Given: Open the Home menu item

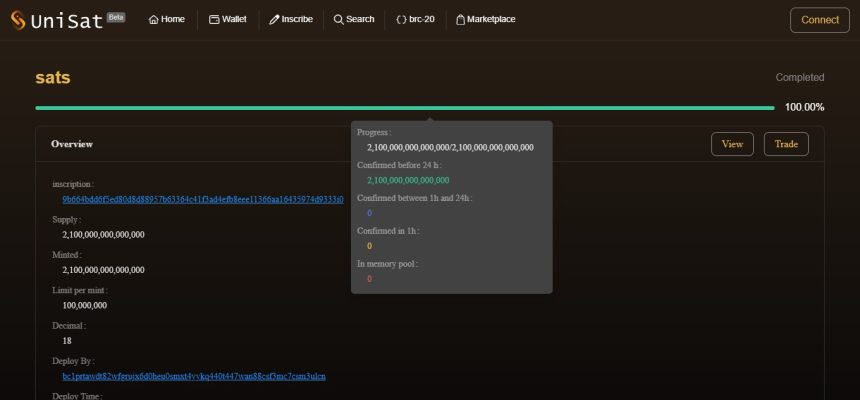Looking at the screenshot, I should coord(167,19).
